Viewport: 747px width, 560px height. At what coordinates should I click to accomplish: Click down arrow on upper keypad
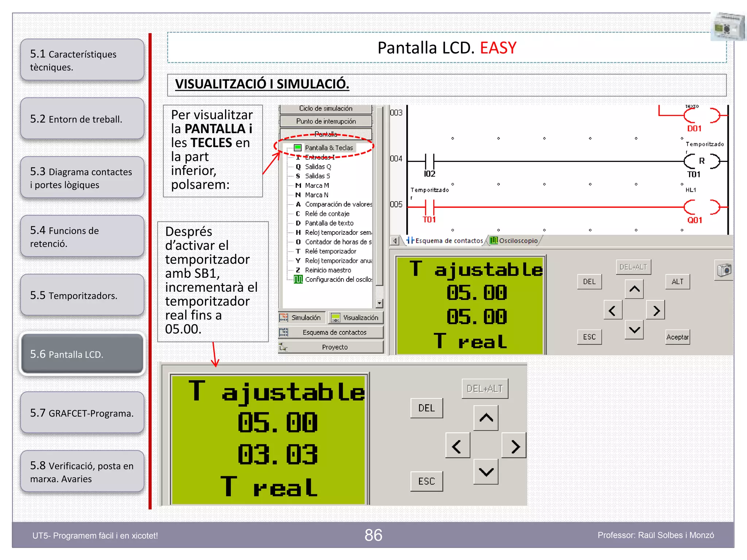[x=634, y=330]
